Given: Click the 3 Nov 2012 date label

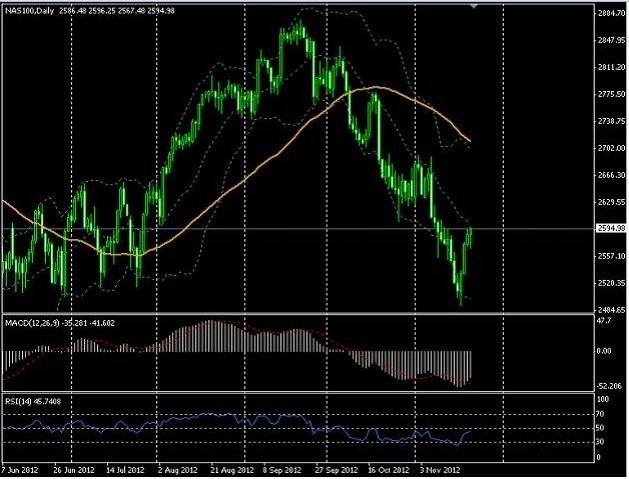Looking at the screenshot, I should pos(440,470).
